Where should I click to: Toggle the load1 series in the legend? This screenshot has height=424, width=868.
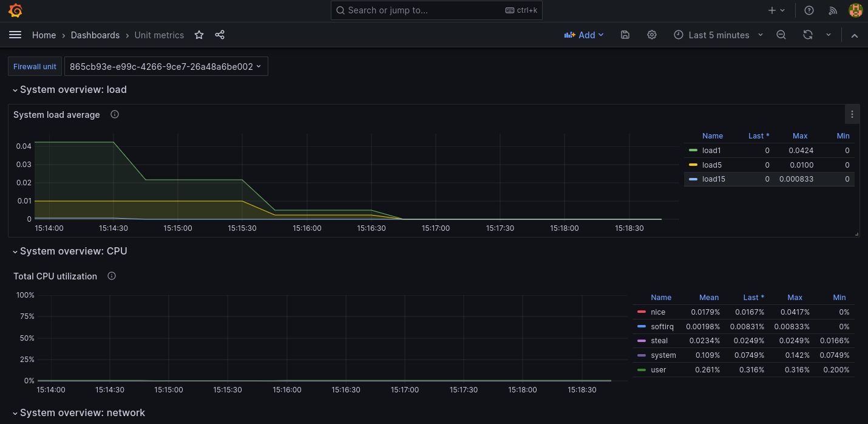[710, 150]
